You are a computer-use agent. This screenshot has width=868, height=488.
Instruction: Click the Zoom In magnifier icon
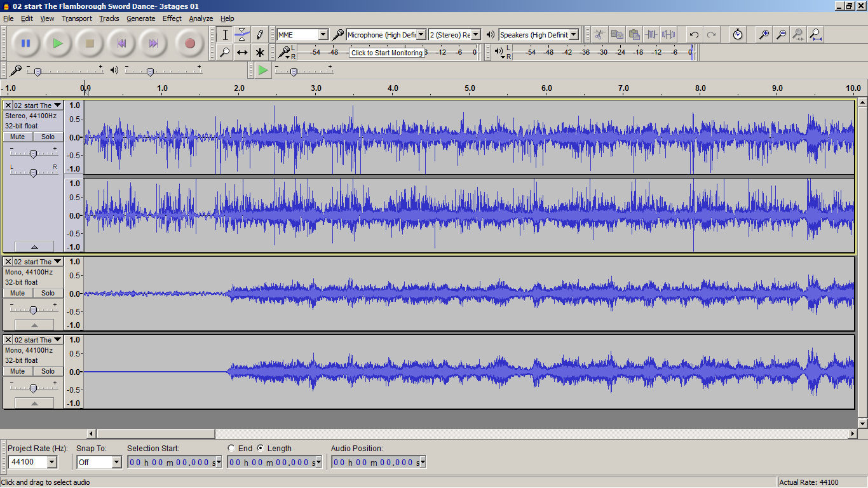764,34
